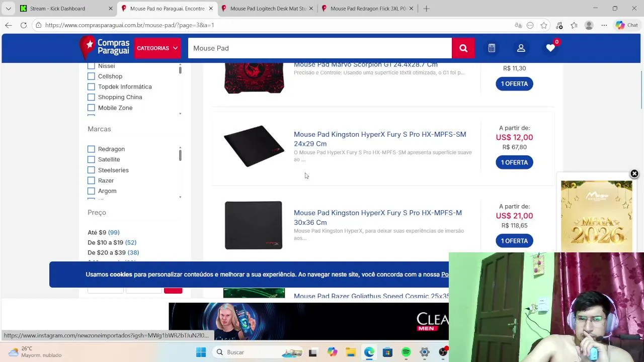Viewport: 644px width, 362px height.
Task: Check the Cellshop store filter
Action: pyautogui.click(x=91, y=76)
